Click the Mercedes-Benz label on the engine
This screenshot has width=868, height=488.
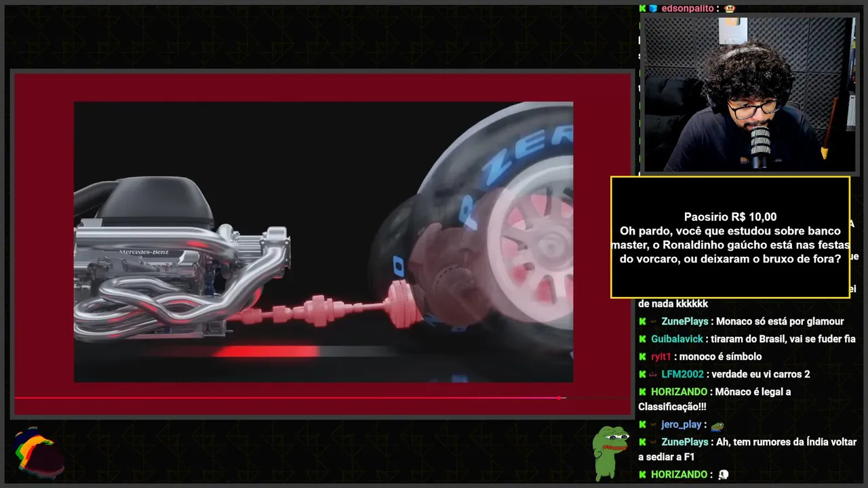click(x=143, y=252)
